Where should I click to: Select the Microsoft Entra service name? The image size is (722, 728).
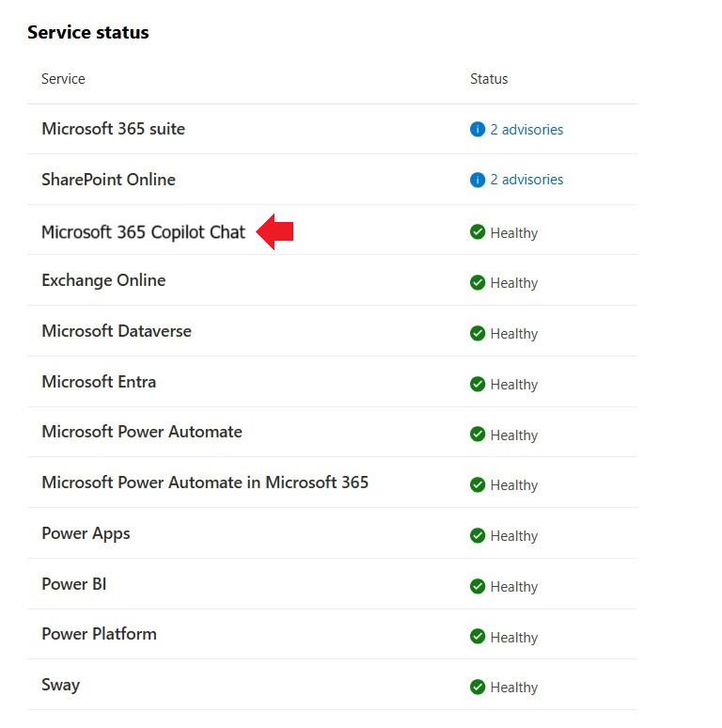(x=99, y=382)
